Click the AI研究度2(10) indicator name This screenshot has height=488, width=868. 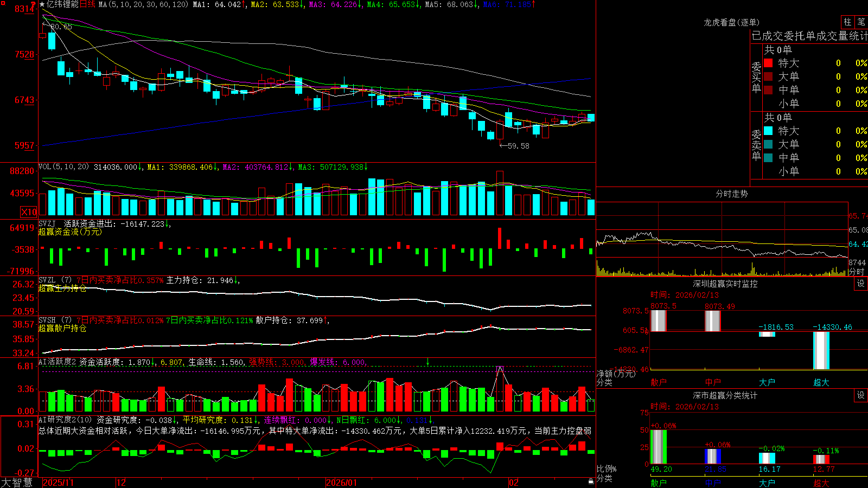pos(65,420)
